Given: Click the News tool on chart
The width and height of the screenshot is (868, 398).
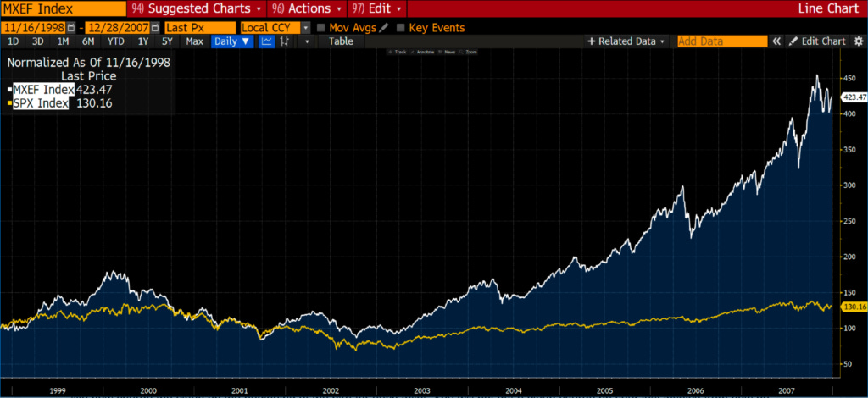Looking at the screenshot, I should pyautogui.click(x=446, y=52).
